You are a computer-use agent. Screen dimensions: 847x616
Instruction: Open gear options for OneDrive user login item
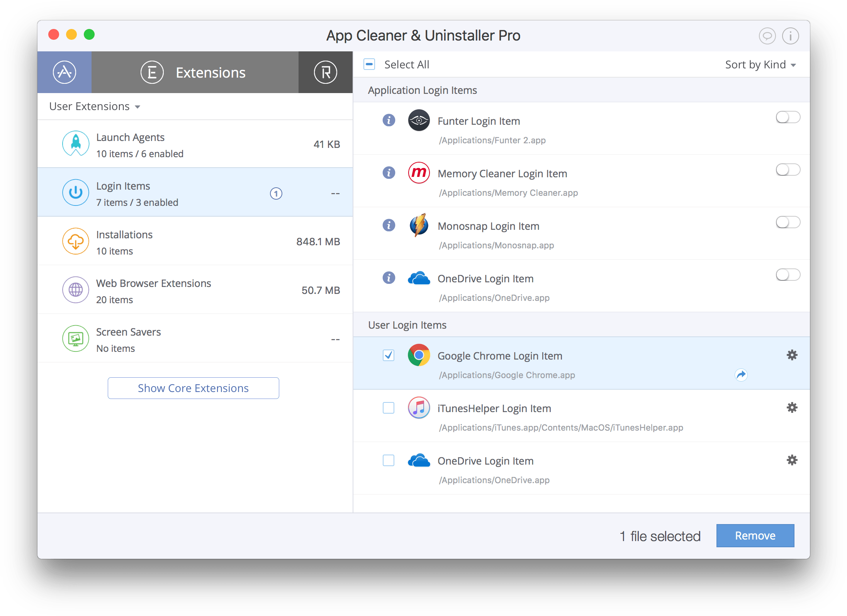(792, 460)
